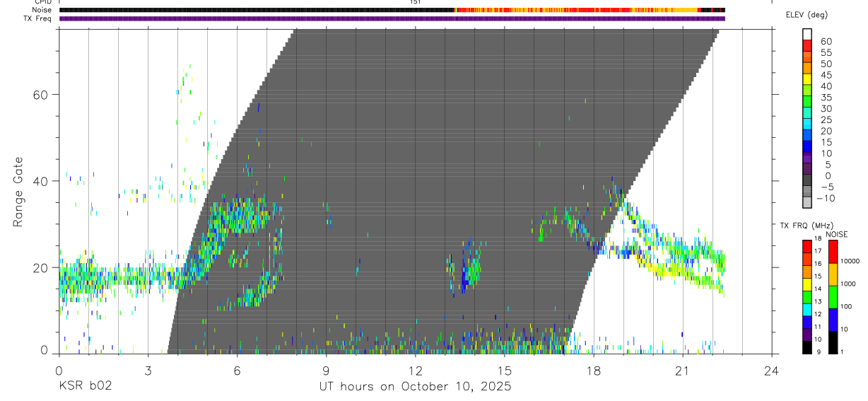
Task: Click the x-axis tick label '9'
Action: [326, 371]
